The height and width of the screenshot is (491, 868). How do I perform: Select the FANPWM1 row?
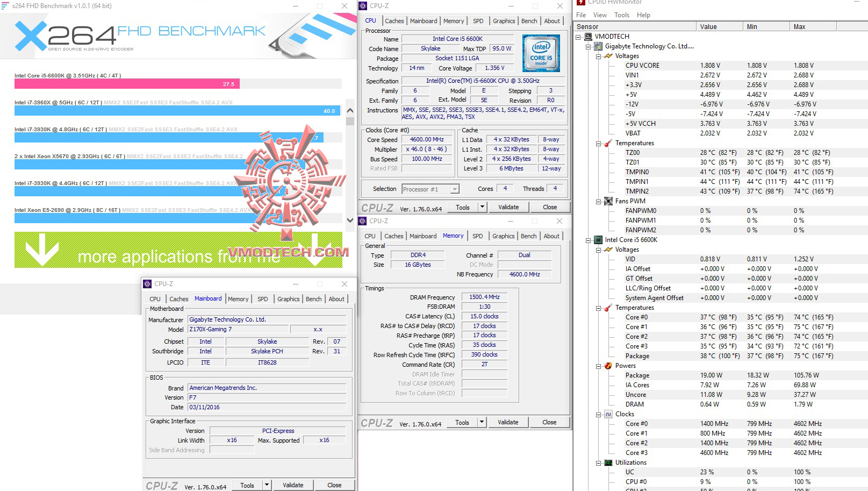pyautogui.click(x=641, y=220)
